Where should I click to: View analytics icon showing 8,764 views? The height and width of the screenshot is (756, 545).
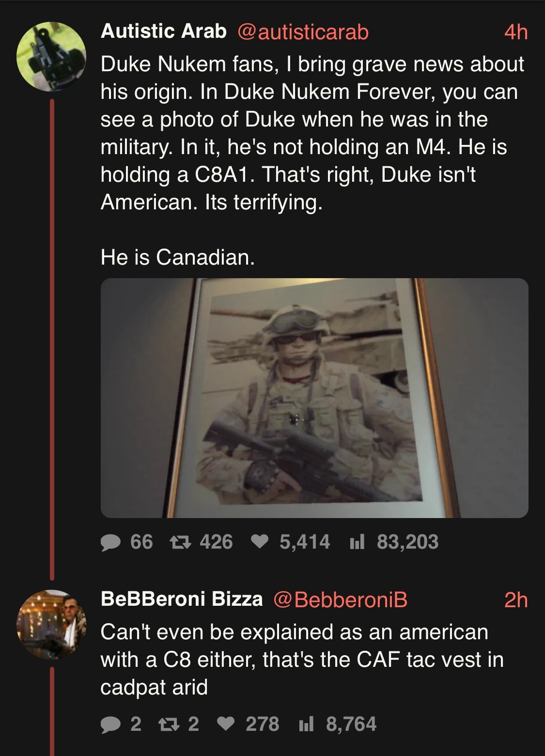[306, 724]
